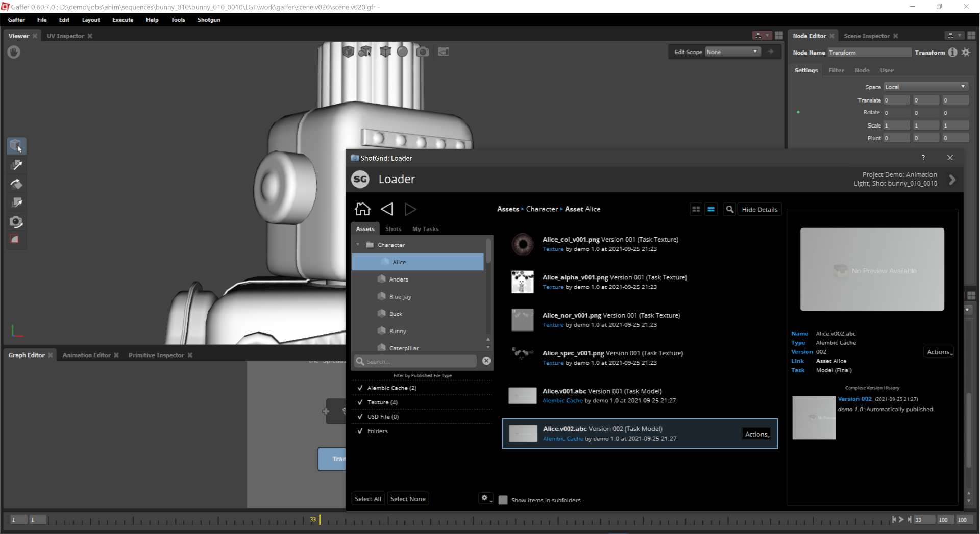Click the Viewer camera icon in top toolbar
The image size is (980, 534).
[x=423, y=52]
